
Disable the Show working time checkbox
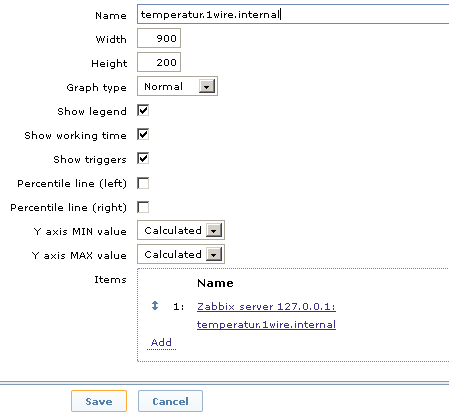pyautogui.click(x=143, y=135)
